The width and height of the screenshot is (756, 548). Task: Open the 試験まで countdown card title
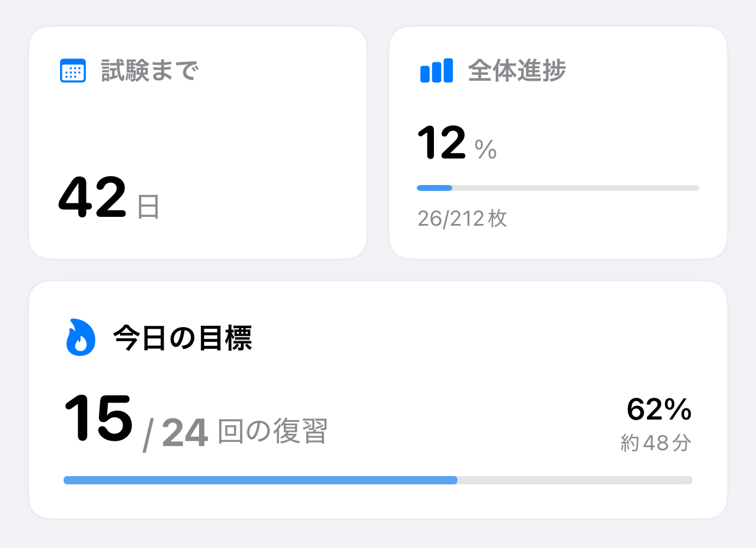click(150, 71)
